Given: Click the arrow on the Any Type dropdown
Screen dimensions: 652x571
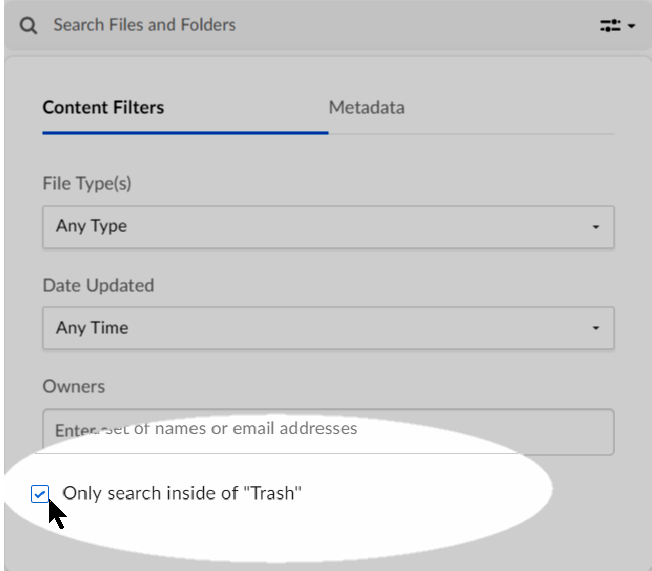Looking at the screenshot, I should (596, 228).
